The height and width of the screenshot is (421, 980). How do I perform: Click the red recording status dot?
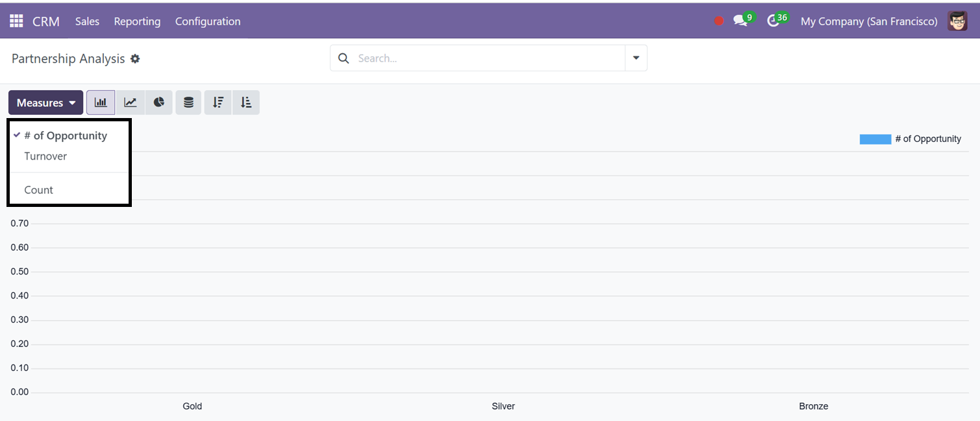coord(719,21)
